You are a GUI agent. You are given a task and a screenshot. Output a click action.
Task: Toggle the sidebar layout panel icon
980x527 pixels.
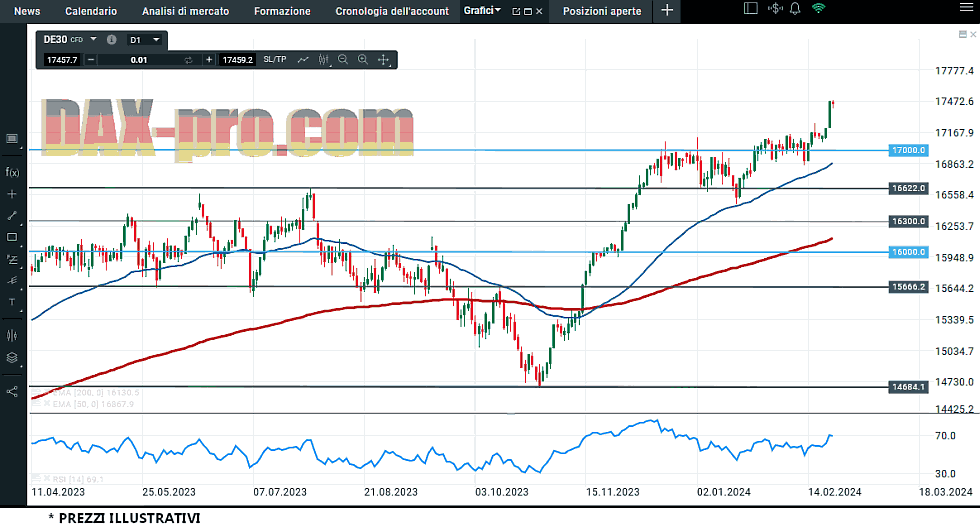(x=751, y=8)
